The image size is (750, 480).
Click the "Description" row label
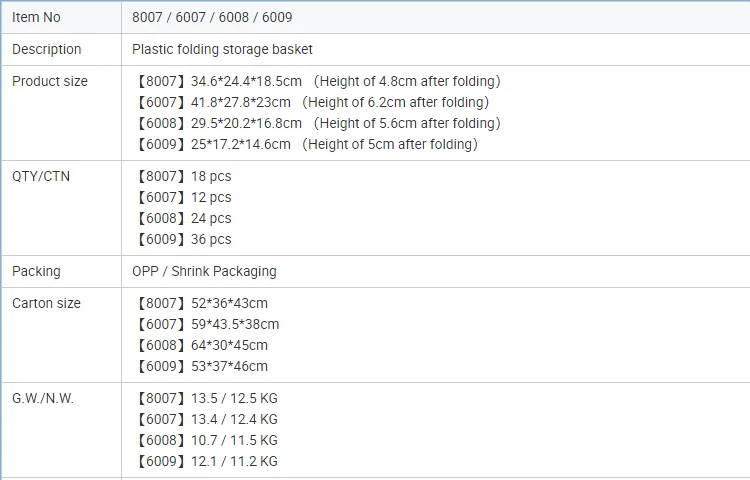click(47, 49)
